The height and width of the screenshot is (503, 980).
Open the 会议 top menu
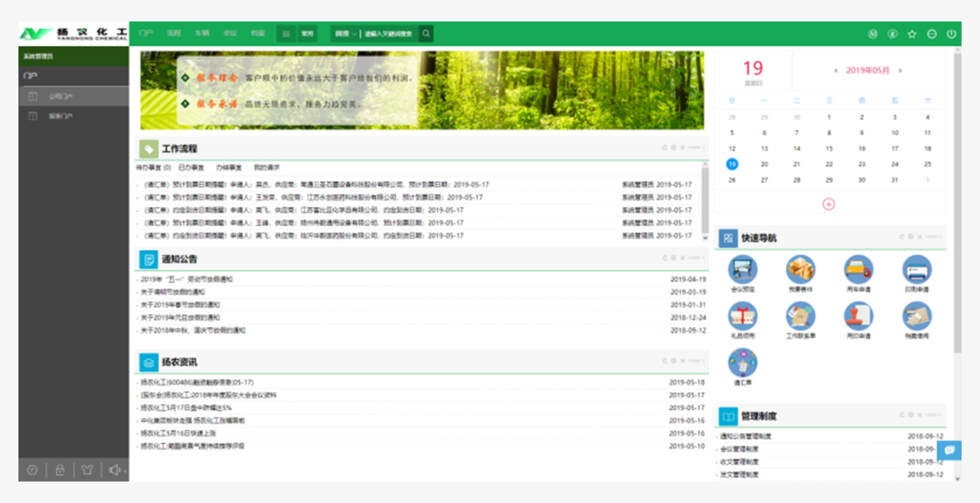coord(230,34)
